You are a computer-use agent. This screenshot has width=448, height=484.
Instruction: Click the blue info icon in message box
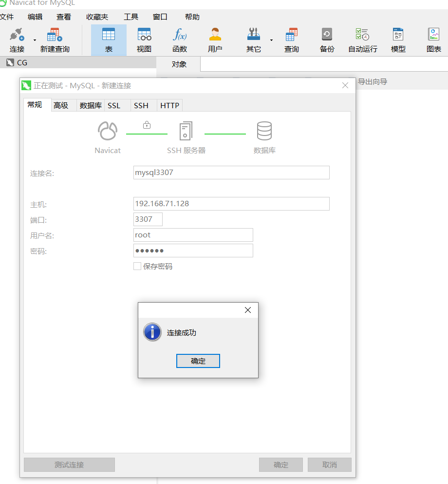pyautogui.click(x=152, y=332)
